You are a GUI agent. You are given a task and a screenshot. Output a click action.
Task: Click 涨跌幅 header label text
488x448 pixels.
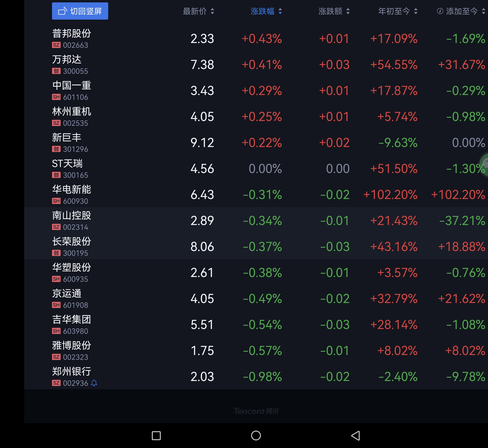click(x=262, y=11)
